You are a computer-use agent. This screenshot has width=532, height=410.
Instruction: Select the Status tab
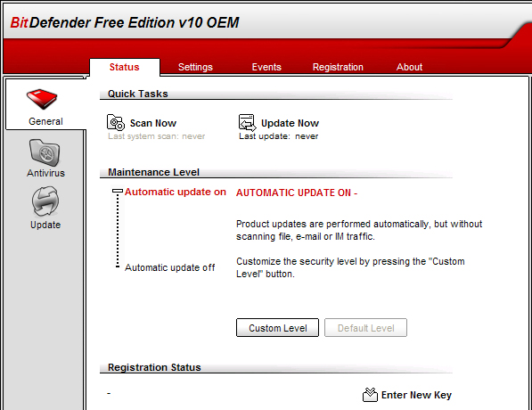[125, 67]
